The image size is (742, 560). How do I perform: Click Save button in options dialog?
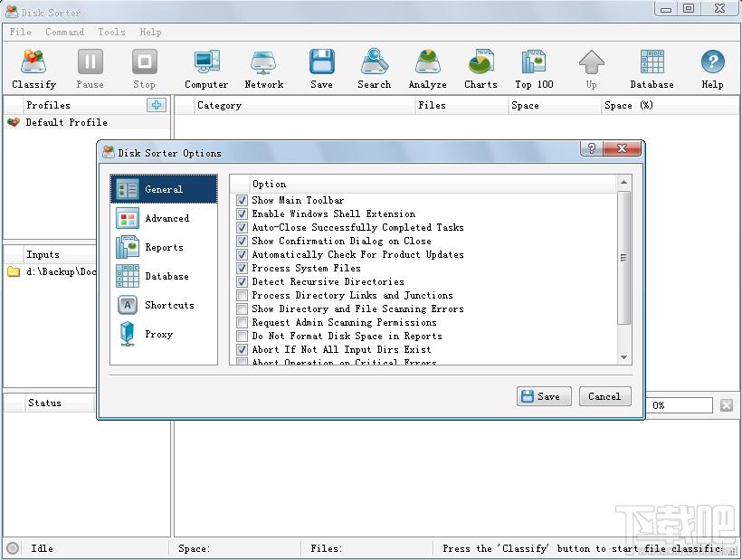click(x=544, y=396)
